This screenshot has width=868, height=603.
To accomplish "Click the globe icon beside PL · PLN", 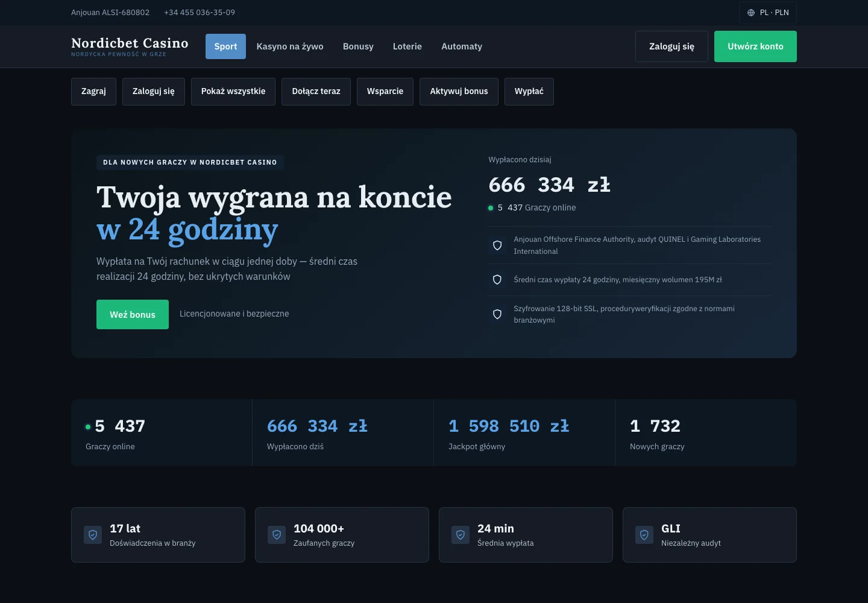I will tap(751, 13).
